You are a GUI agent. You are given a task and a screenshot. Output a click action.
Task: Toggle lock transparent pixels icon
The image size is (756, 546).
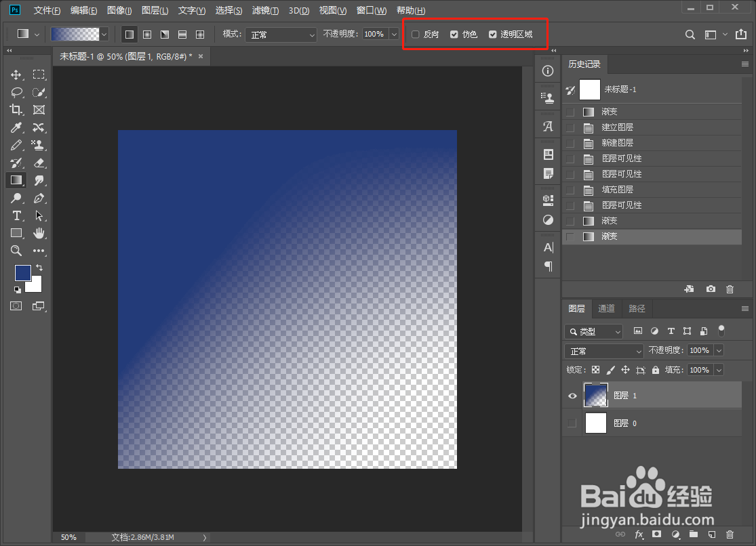tap(596, 370)
